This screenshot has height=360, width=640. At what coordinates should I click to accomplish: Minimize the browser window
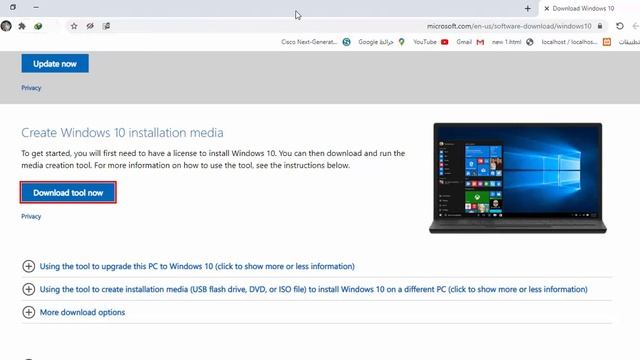click(x=36, y=7)
